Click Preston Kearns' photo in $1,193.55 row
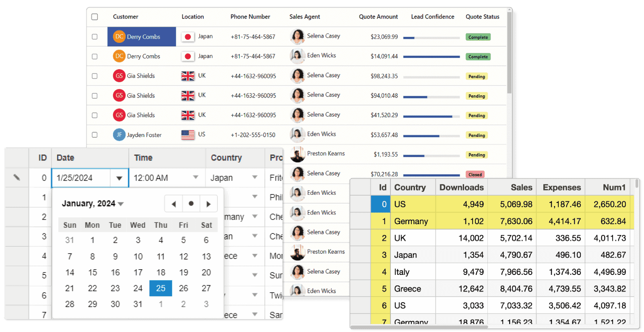The width and height of the screenshot is (644, 332). point(297,154)
